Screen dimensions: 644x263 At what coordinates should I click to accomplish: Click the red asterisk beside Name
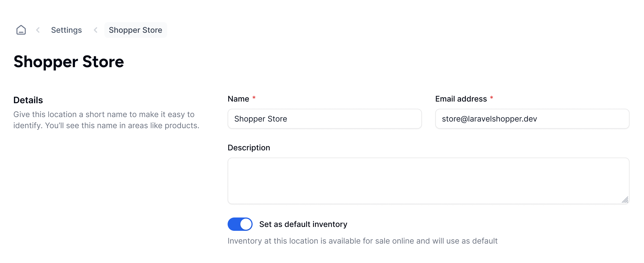click(254, 98)
